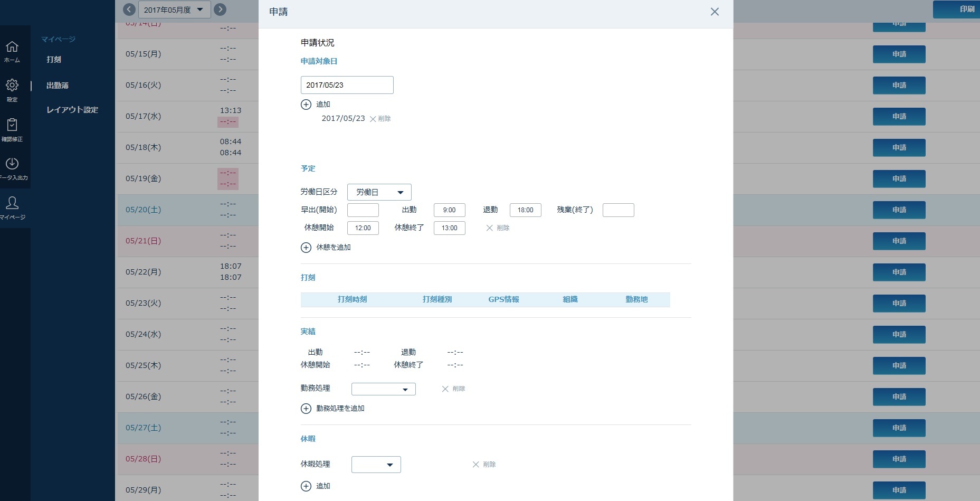Go to previous month arrow
The height and width of the screenshot is (501, 980).
coord(129,10)
